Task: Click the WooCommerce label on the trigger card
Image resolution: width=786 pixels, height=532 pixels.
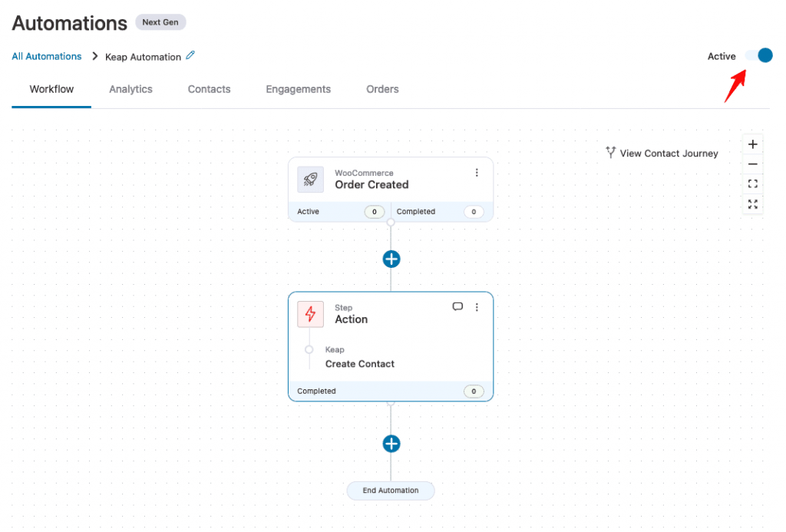Action: click(x=364, y=173)
